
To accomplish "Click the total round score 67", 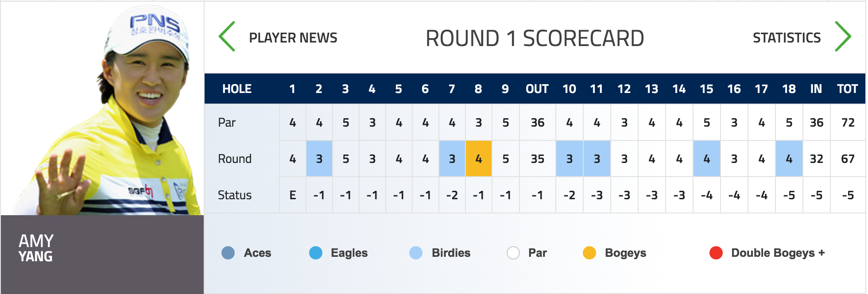I will tap(848, 159).
